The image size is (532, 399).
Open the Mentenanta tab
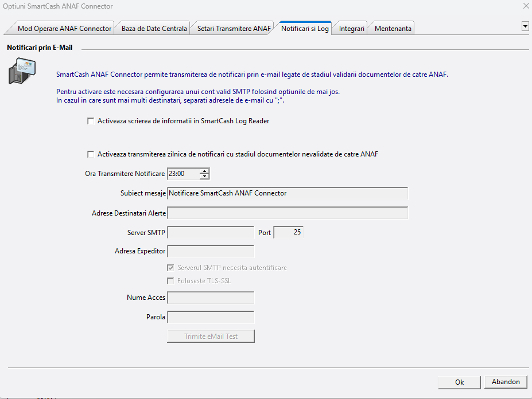coord(393,29)
